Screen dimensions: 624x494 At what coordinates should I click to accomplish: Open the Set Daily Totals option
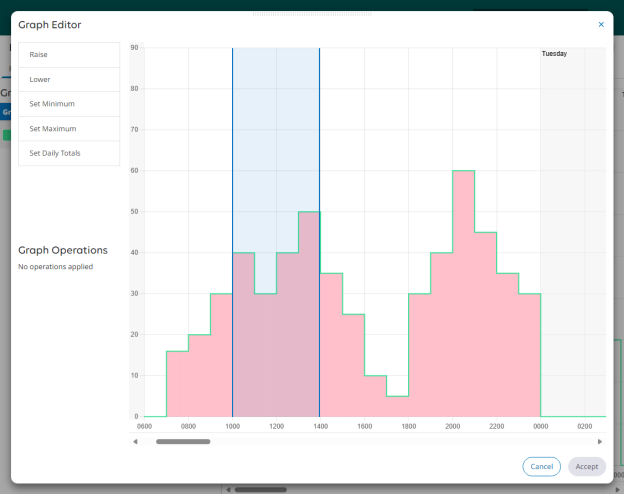(69, 153)
